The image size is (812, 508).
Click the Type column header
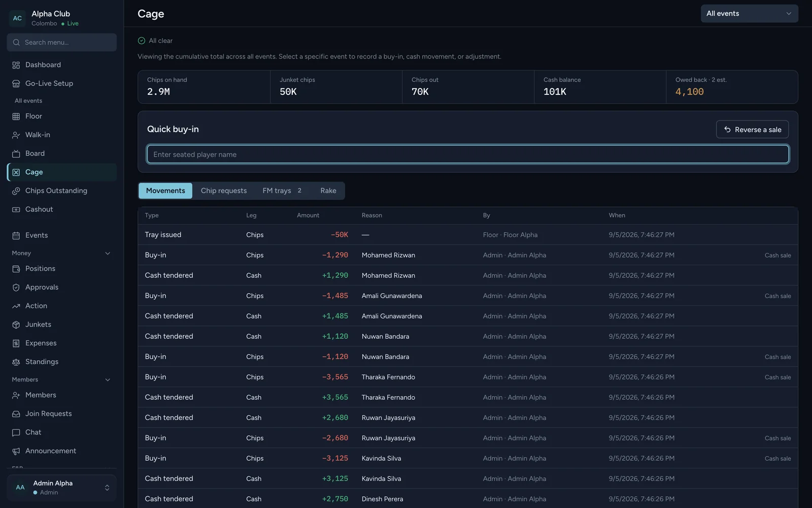(151, 215)
